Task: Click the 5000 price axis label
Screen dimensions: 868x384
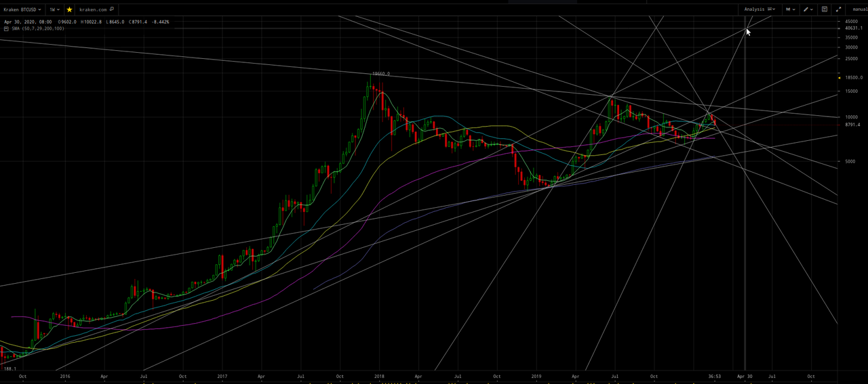Action: pyautogui.click(x=850, y=161)
